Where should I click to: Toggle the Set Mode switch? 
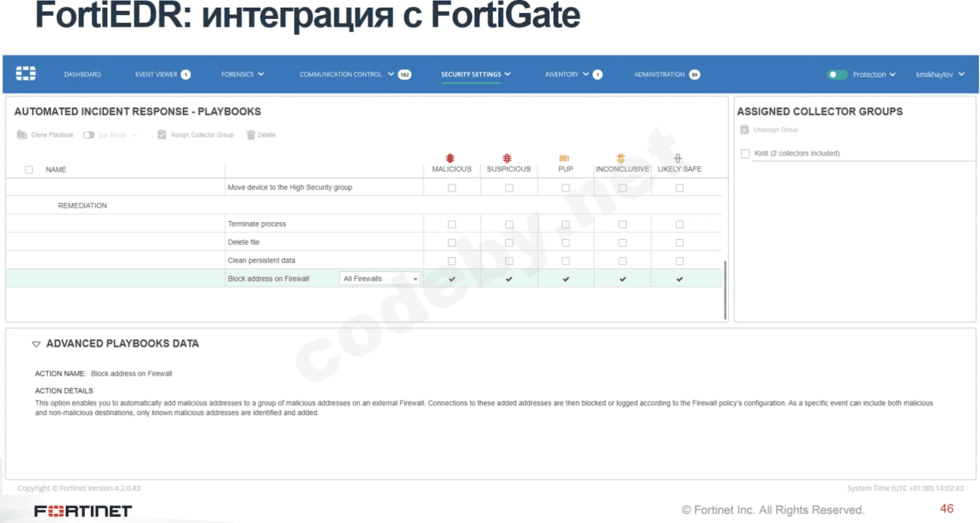click(x=88, y=135)
